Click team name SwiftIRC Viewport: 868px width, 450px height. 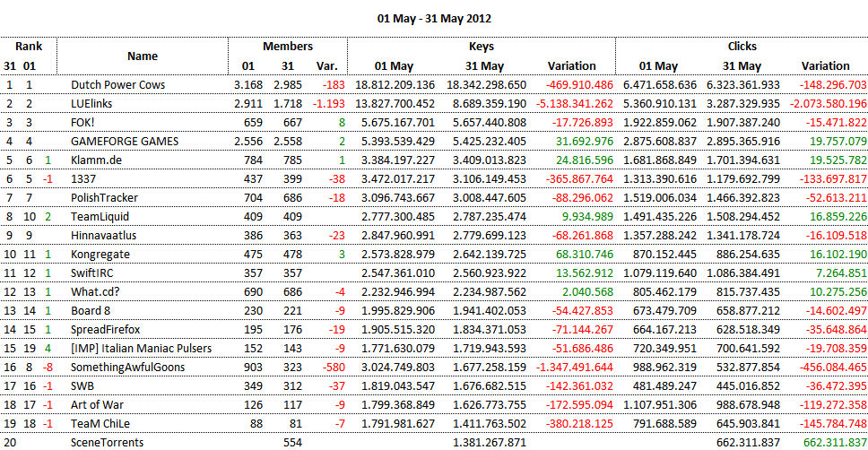(x=91, y=273)
